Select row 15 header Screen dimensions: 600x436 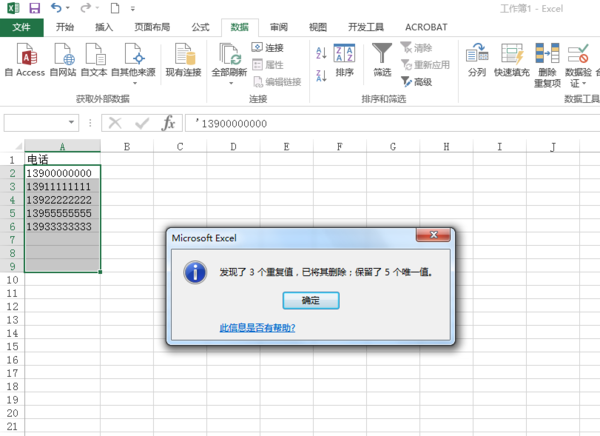coord(12,346)
